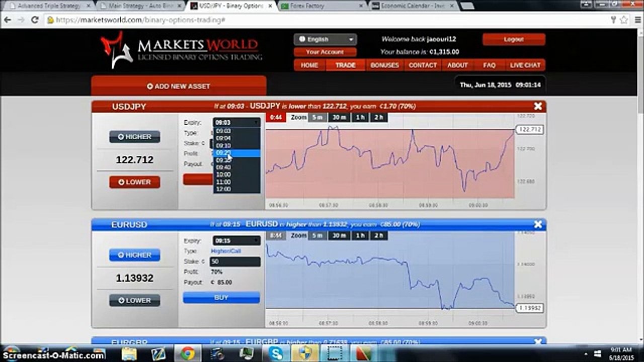Open the ABOUT menu item

pos(458,65)
